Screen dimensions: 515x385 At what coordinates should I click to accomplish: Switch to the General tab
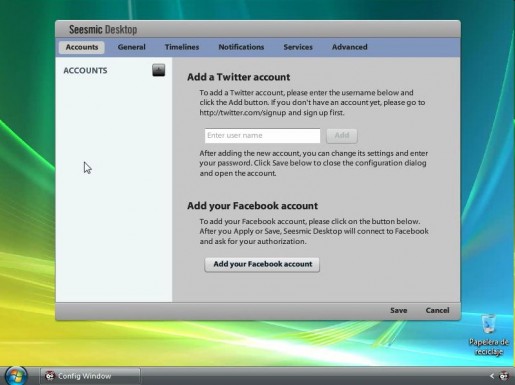[x=131, y=47]
